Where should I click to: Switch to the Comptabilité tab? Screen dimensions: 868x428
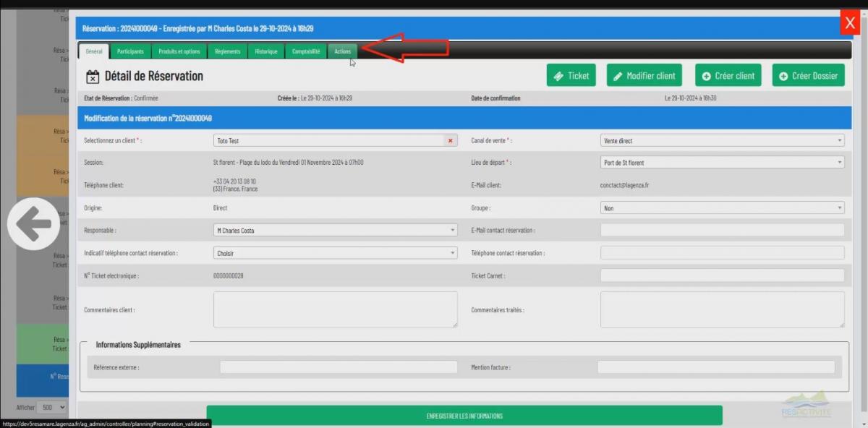tap(306, 51)
